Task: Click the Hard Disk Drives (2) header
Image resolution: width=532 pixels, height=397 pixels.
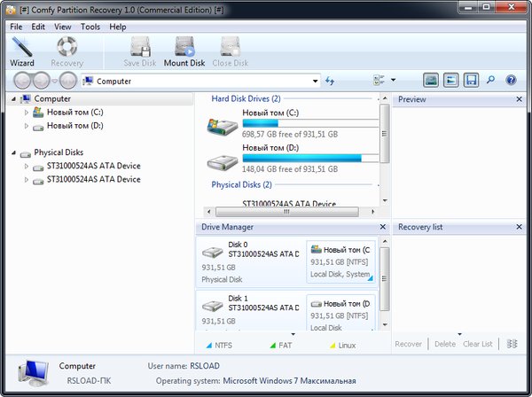Action: click(x=246, y=98)
